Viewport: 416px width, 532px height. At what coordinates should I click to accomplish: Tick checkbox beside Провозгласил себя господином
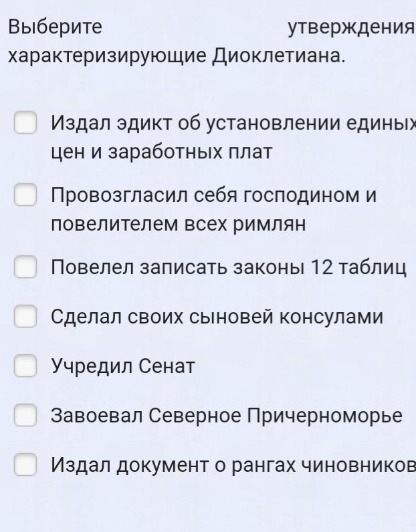26,196
